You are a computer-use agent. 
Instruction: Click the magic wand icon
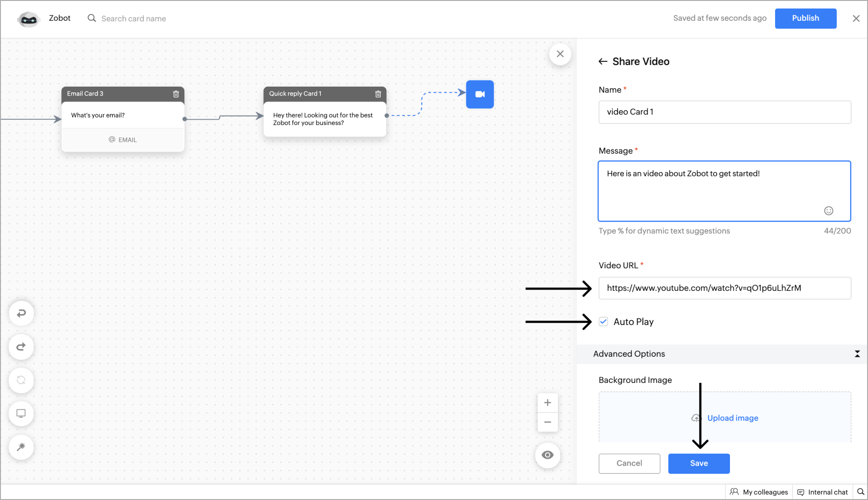tap(21, 447)
